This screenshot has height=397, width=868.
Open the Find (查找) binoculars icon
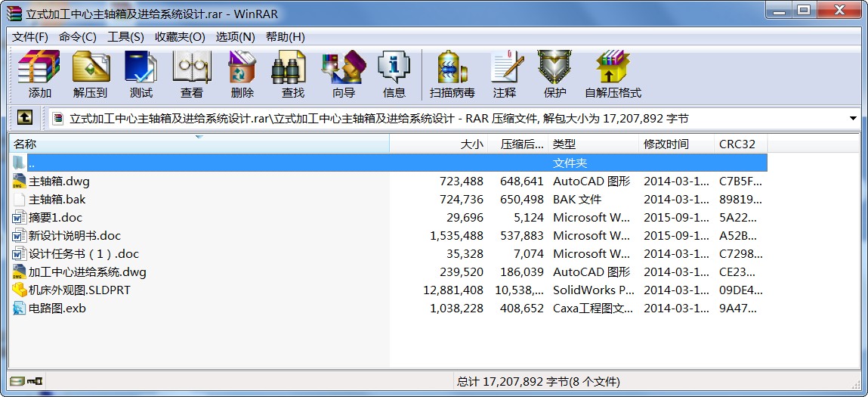pyautogui.click(x=293, y=74)
